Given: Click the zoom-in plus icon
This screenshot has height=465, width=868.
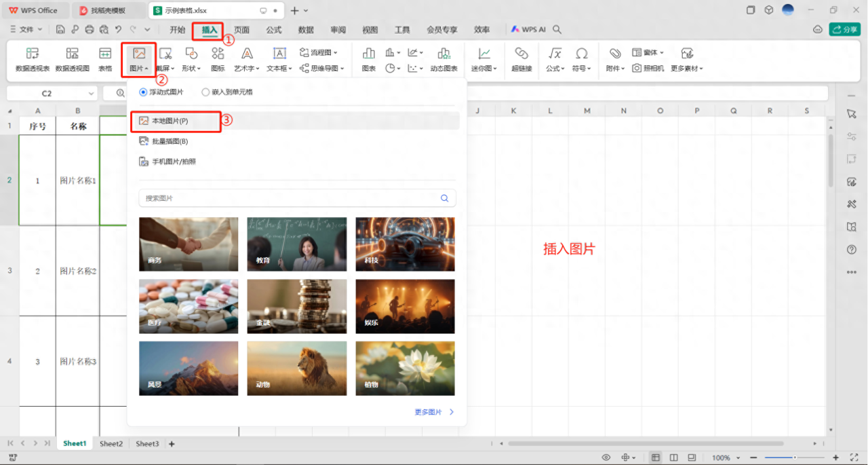Looking at the screenshot, I should pyautogui.click(x=835, y=458).
